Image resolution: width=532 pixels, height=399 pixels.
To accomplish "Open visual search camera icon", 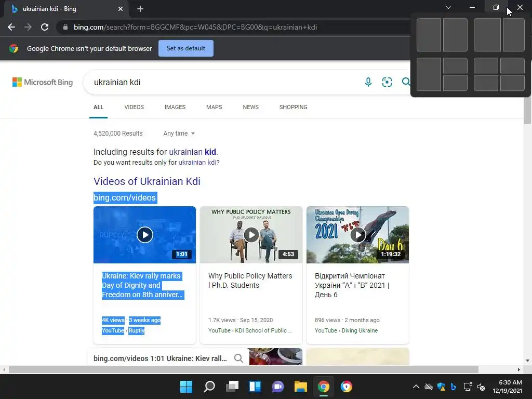I will [x=387, y=82].
